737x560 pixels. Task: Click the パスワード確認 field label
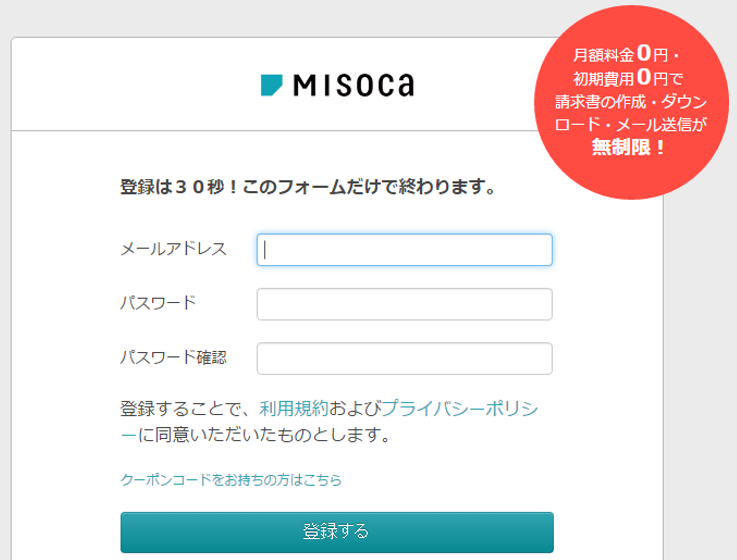coord(174,357)
